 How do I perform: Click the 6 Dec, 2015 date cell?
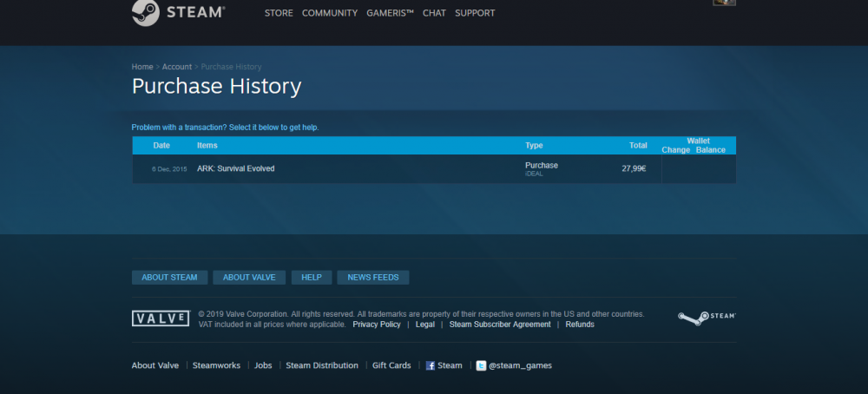tap(169, 168)
